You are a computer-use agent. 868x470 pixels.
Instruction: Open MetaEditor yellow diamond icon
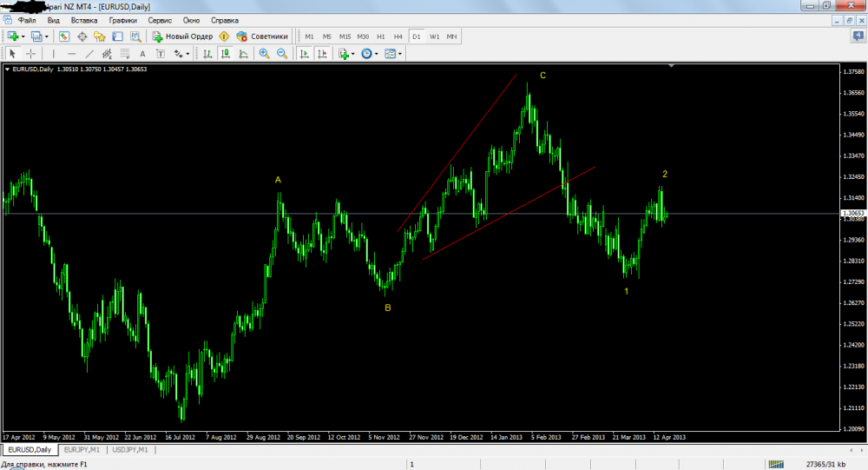point(224,36)
